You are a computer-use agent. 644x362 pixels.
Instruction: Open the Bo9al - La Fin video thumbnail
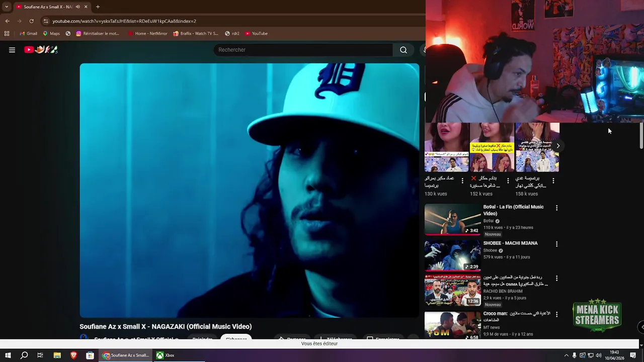pyautogui.click(x=452, y=219)
